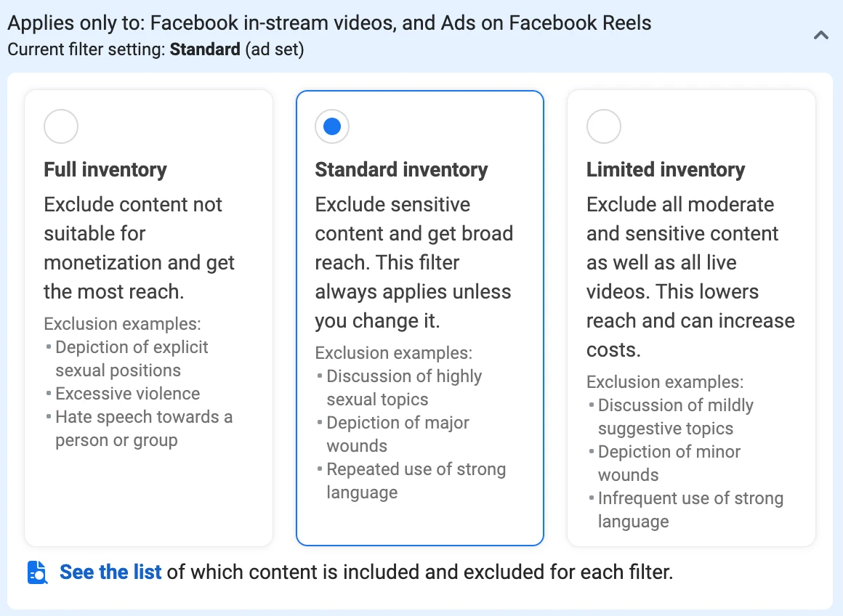The width and height of the screenshot is (843, 616).
Task: Click "Repeated use of strong language" example
Action: point(415,480)
